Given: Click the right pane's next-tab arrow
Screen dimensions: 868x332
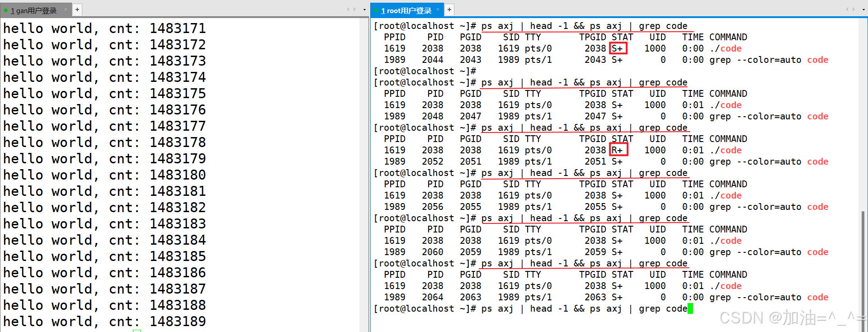Looking at the screenshot, I should (x=853, y=9).
